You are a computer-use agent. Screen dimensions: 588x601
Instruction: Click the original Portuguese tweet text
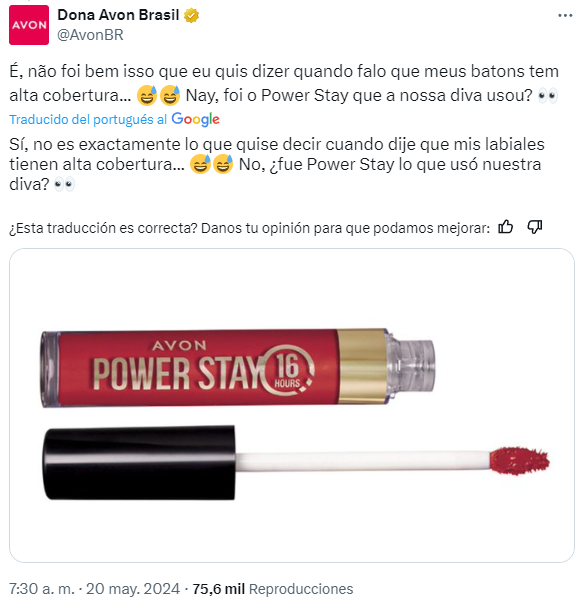(x=284, y=83)
